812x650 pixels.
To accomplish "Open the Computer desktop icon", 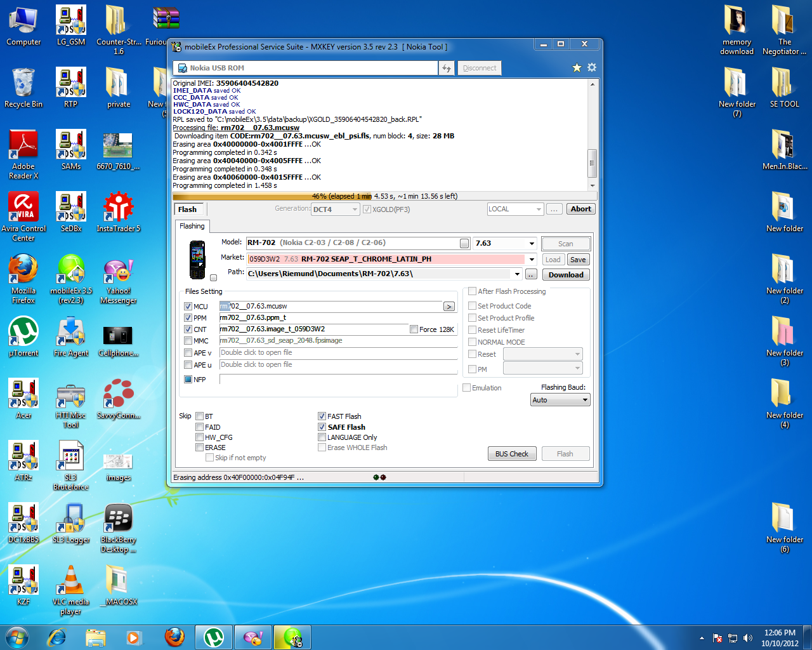I will click(23, 26).
